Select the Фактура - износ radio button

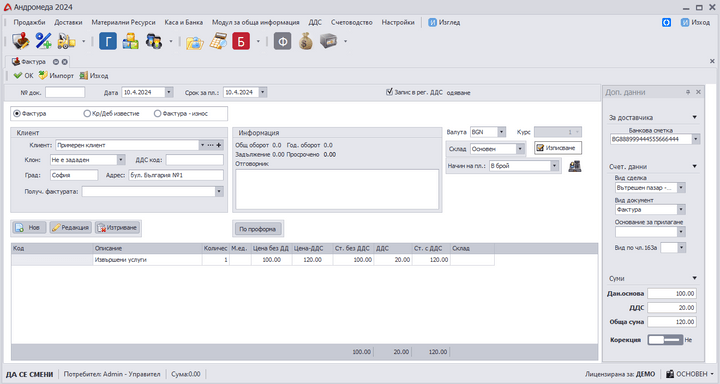pos(158,113)
